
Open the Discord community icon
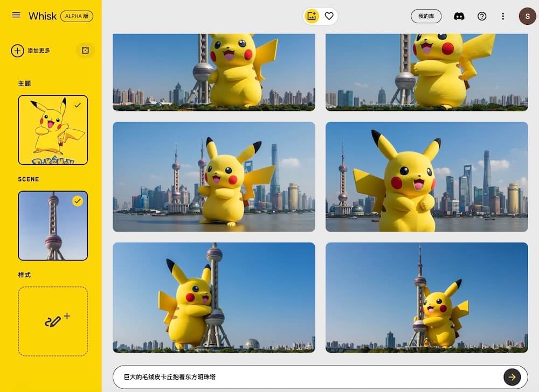pyautogui.click(x=459, y=16)
